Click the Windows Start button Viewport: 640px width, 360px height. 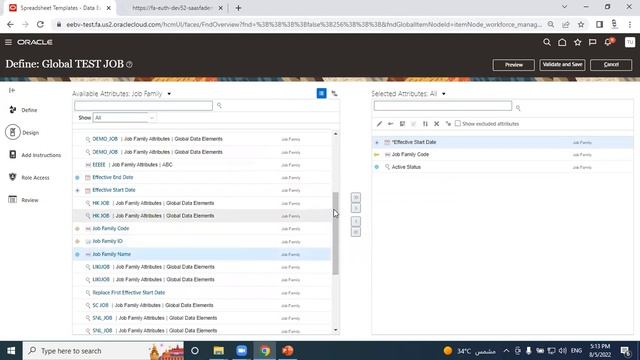point(11,351)
